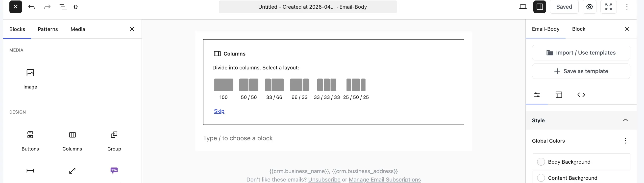Switch to the Block tab
This screenshot has height=183, width=644.
pos(578,29)
